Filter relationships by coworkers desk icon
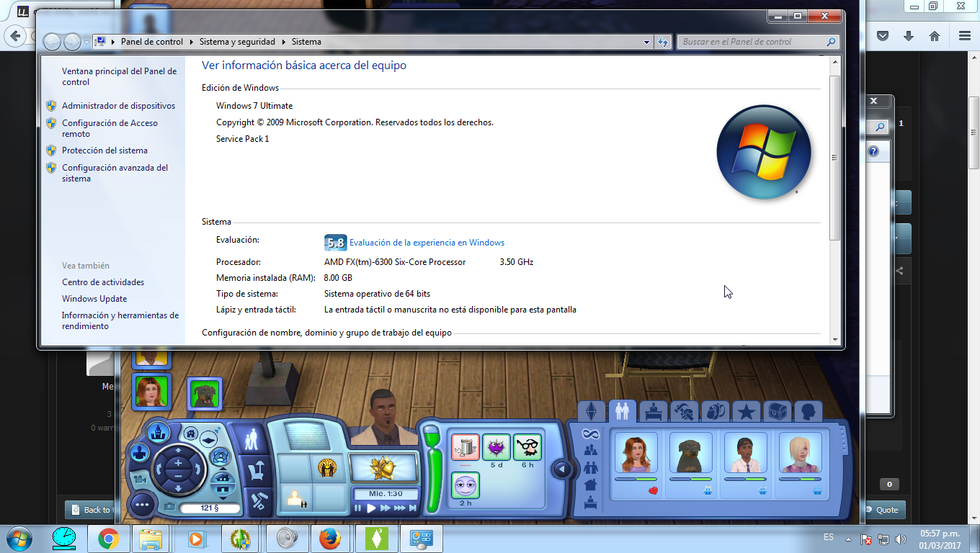980x553 pixels. pos(591,502)
